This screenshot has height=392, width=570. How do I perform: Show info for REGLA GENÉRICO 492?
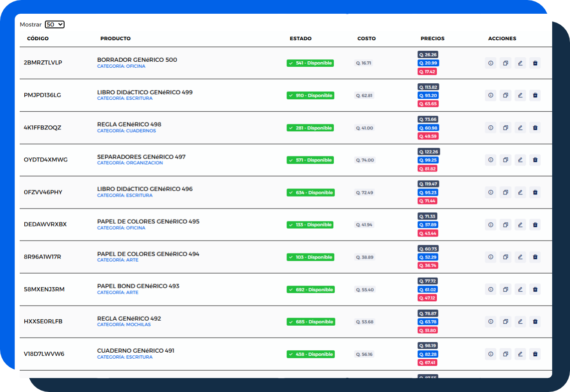point(491,322)
